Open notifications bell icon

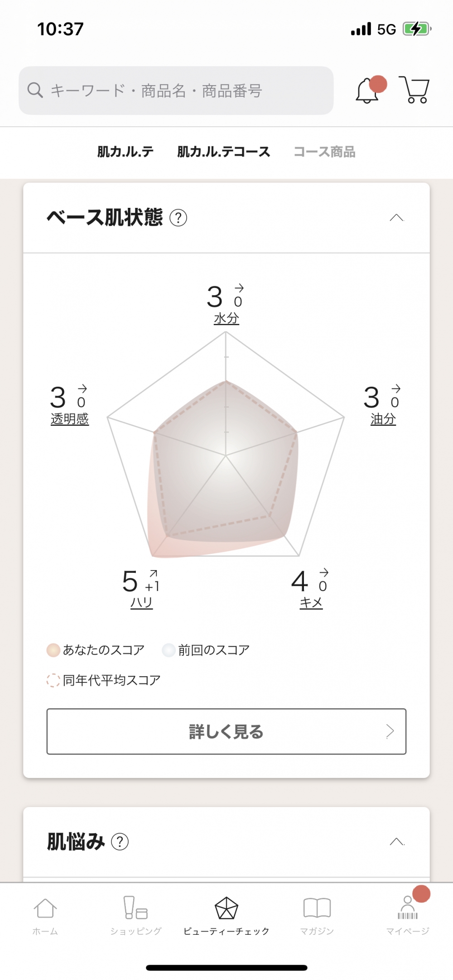(x=368, y=90)
